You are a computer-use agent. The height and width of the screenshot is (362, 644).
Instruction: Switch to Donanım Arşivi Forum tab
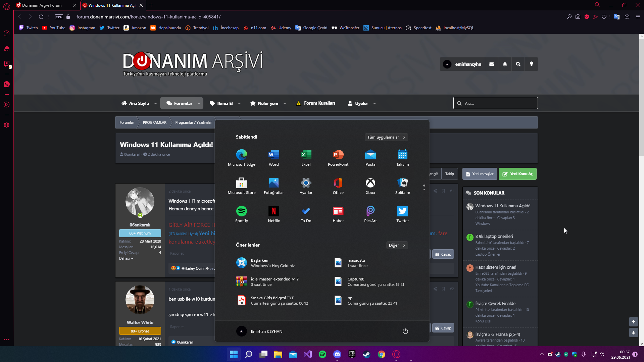click(42, 5)
